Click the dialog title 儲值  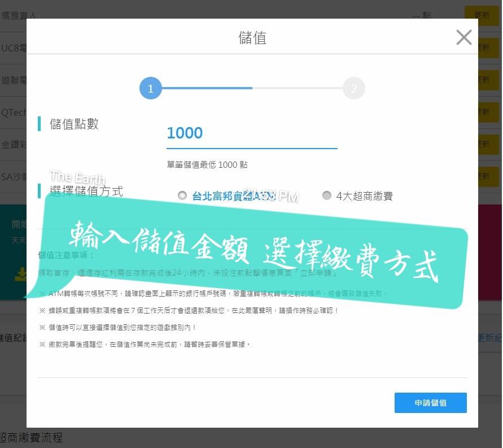pyautogui.click(x=252, y=37)
